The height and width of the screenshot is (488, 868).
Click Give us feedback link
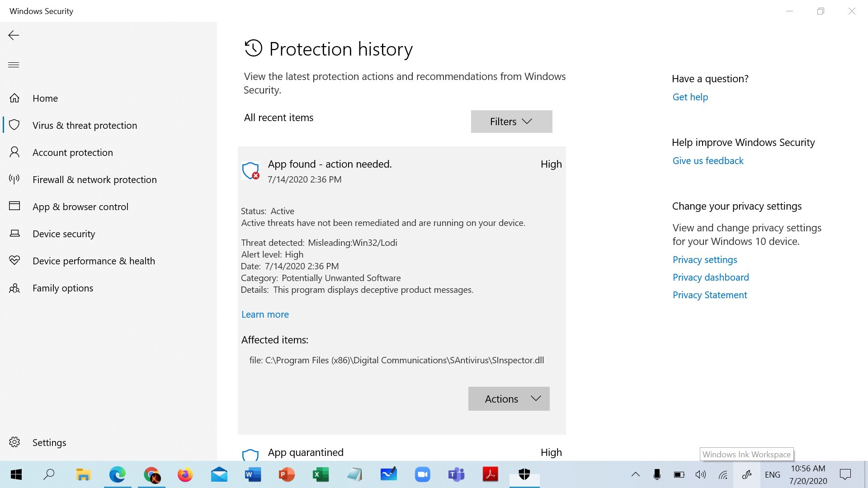click(708, 160)
